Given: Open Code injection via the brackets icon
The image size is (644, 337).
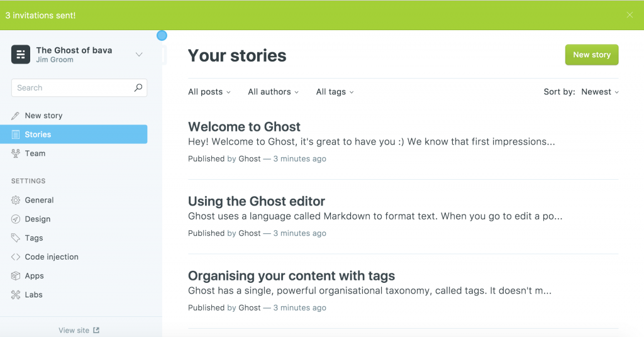Looking at the screenshot, I should coord(16,257).
